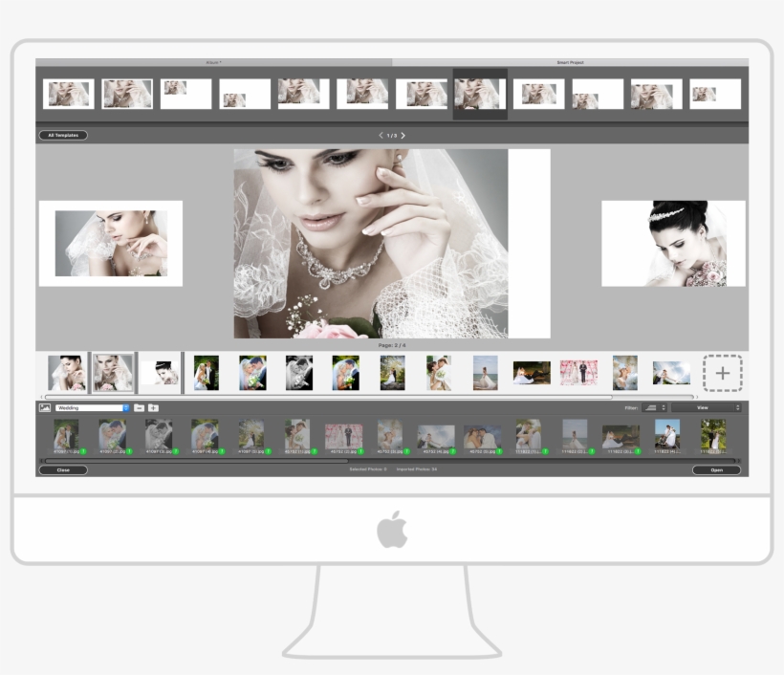This screenshot has width=784, height=675.
Task: Click the left arrow beside the page counter
Action: [x=381, y=135]
